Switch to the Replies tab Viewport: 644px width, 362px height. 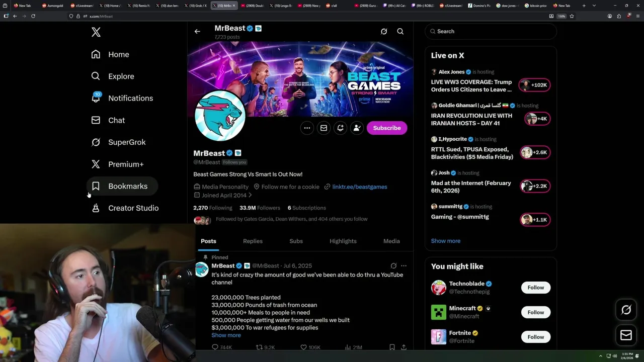253,241
